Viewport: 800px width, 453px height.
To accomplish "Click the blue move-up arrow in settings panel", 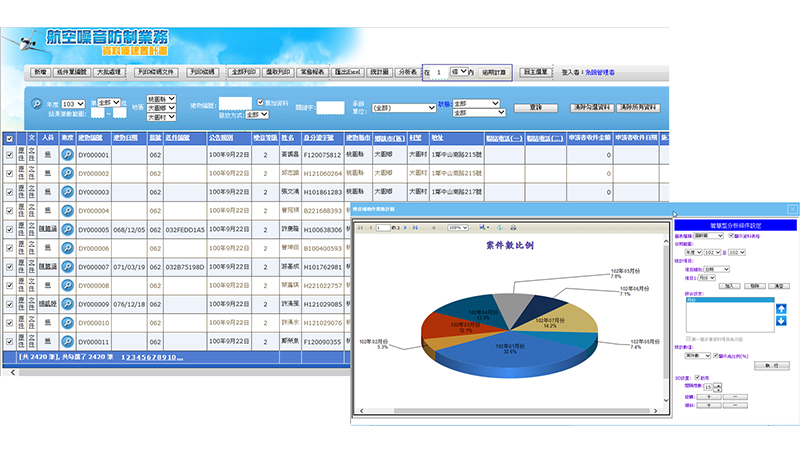I will click(x=780, y=307).
